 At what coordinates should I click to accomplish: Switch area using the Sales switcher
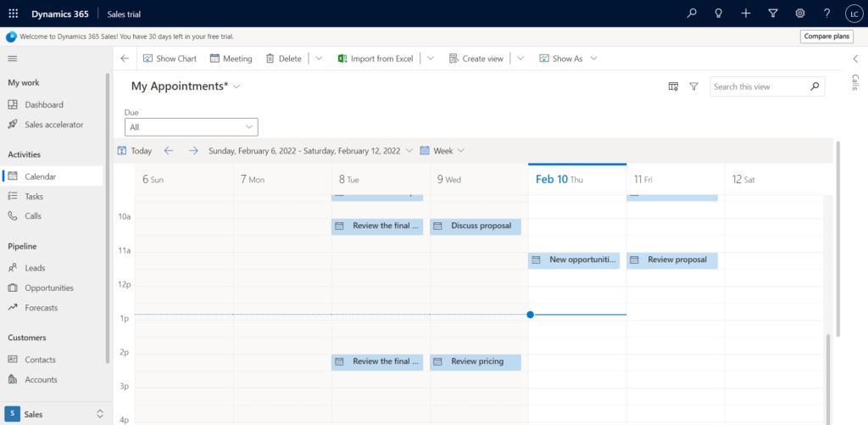[54, 414]
